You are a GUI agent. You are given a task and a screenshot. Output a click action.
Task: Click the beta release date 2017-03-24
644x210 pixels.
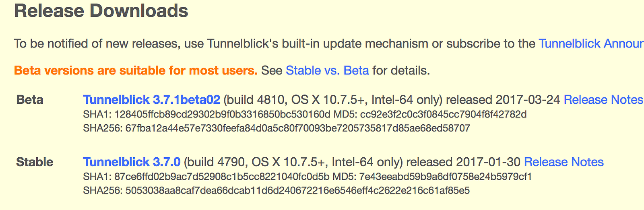(528, 100)
